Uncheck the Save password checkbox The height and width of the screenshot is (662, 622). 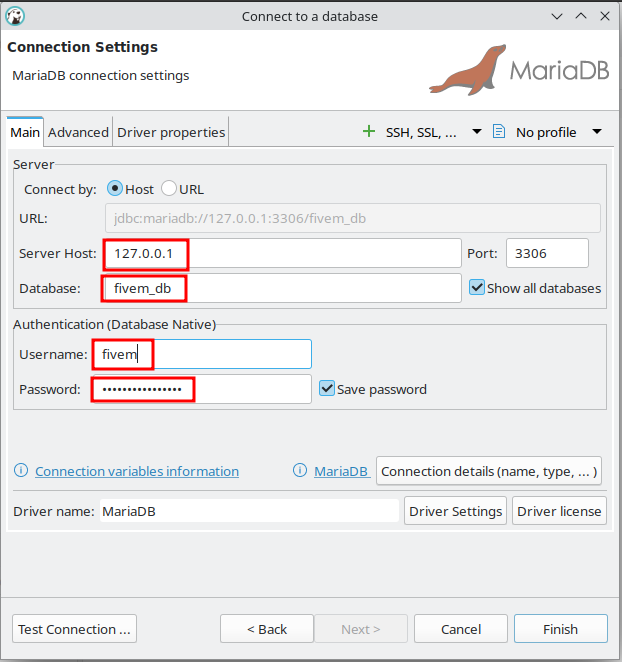pos(327,389)
